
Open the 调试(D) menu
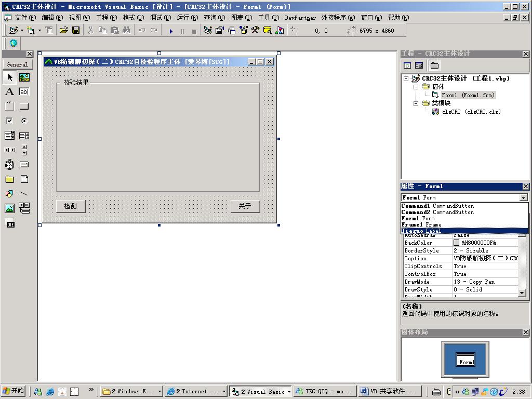point(161,18)
